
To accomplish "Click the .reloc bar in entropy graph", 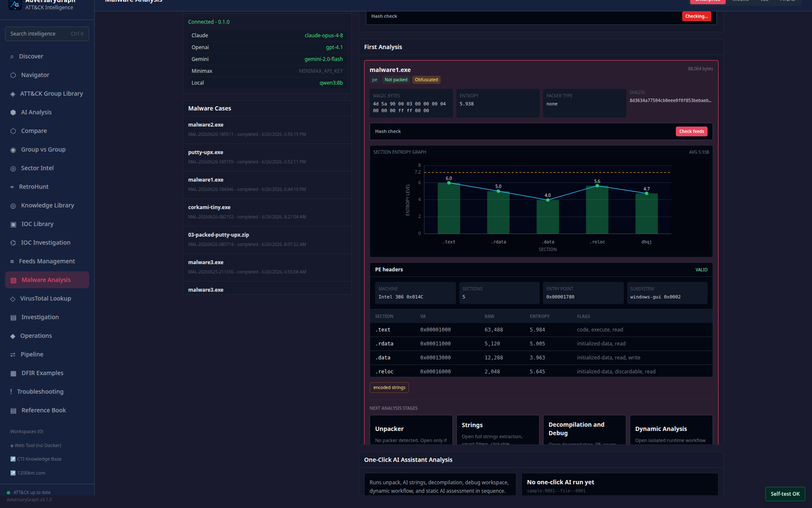I will pos(597,210).
